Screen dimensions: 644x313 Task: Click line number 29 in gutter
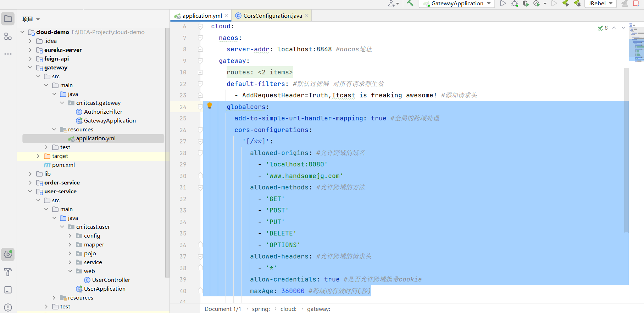pos(183,164)
